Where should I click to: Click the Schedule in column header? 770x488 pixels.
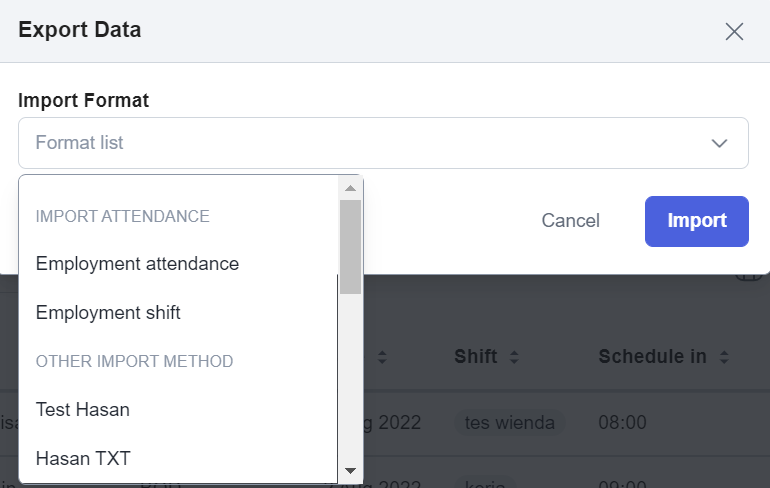pyautogui.click(x=652, y=357)
